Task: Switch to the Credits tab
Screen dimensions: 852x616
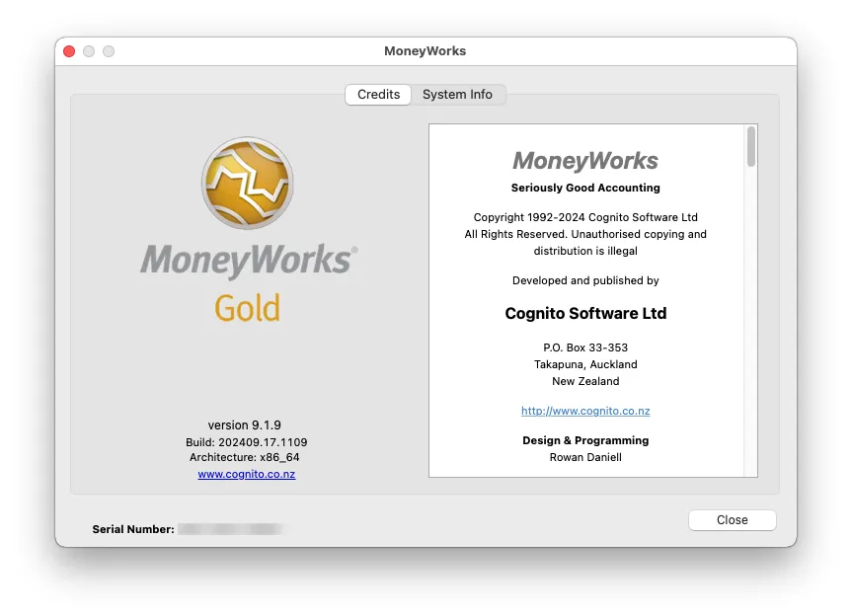Action: (378, 95)
